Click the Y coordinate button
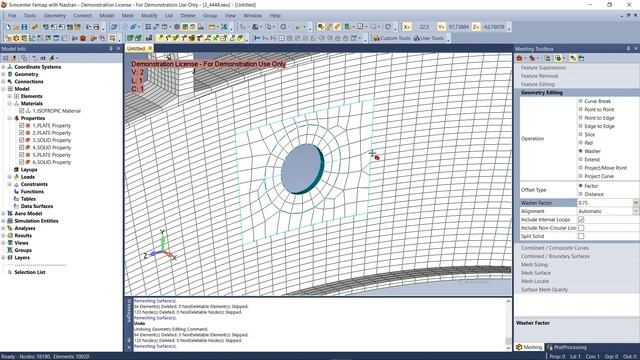This screenshot has height=360, width=640. [441, 27]
